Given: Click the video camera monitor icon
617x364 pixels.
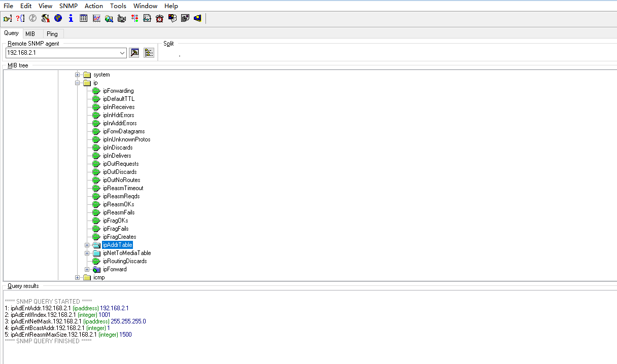Looking at the screenshot, I should [x=122, y=18].
